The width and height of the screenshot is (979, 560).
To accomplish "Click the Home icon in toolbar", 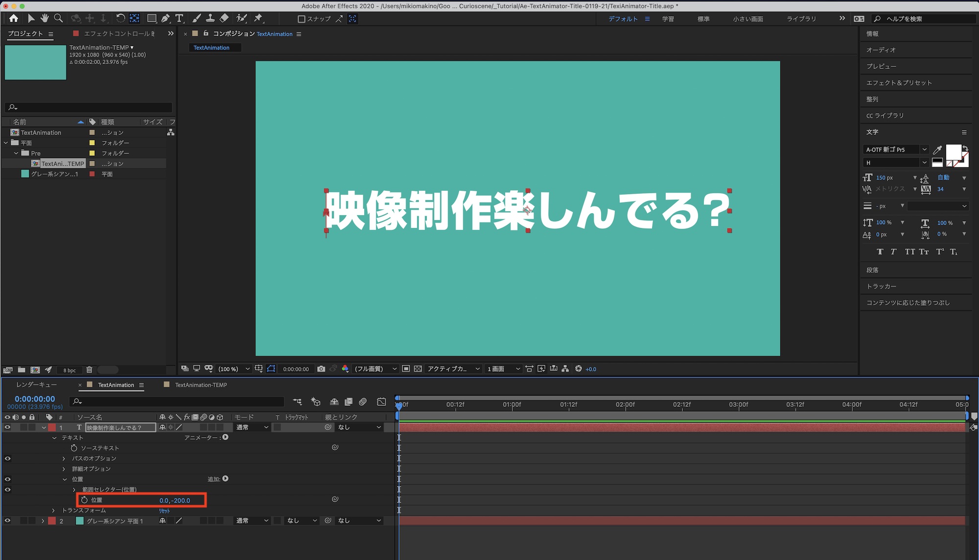I will 14,19.
